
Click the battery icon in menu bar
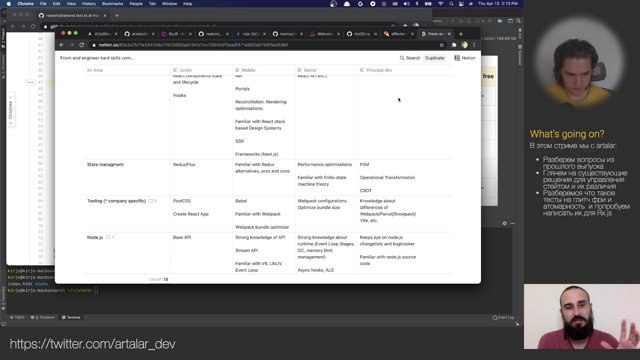[428, 4]
